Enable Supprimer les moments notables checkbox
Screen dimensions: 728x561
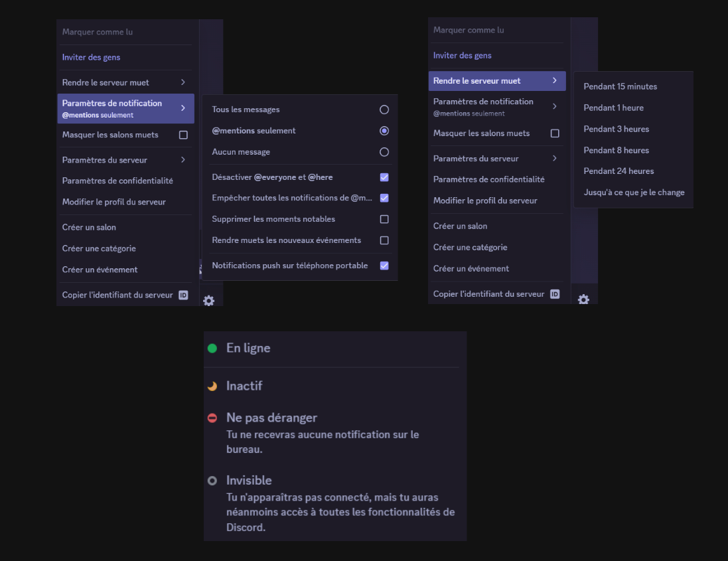384,219
